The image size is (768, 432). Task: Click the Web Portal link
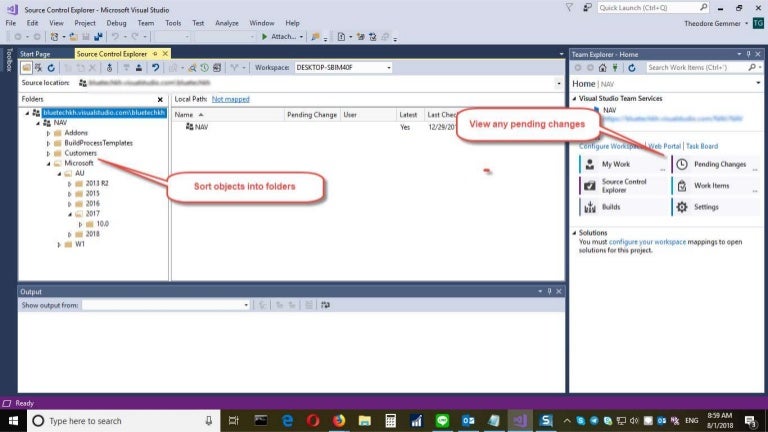(666, 146)
